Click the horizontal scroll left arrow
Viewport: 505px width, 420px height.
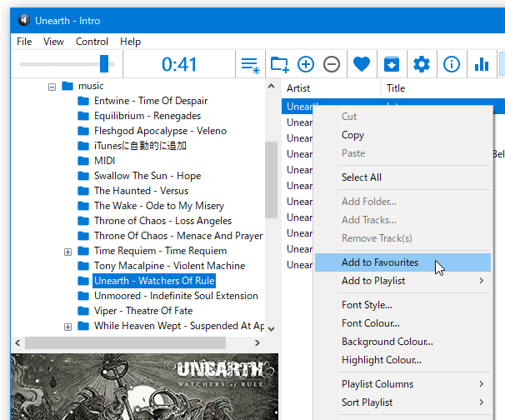coord(17,343)
